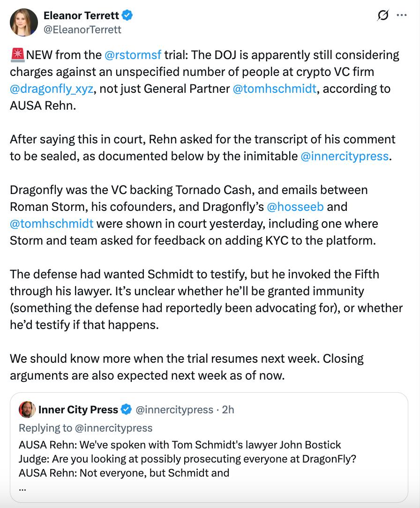This screenshot has height=508, width=420.
Task: Open the quoted AUSA Rehn tweet text
Action: (187, 459)
